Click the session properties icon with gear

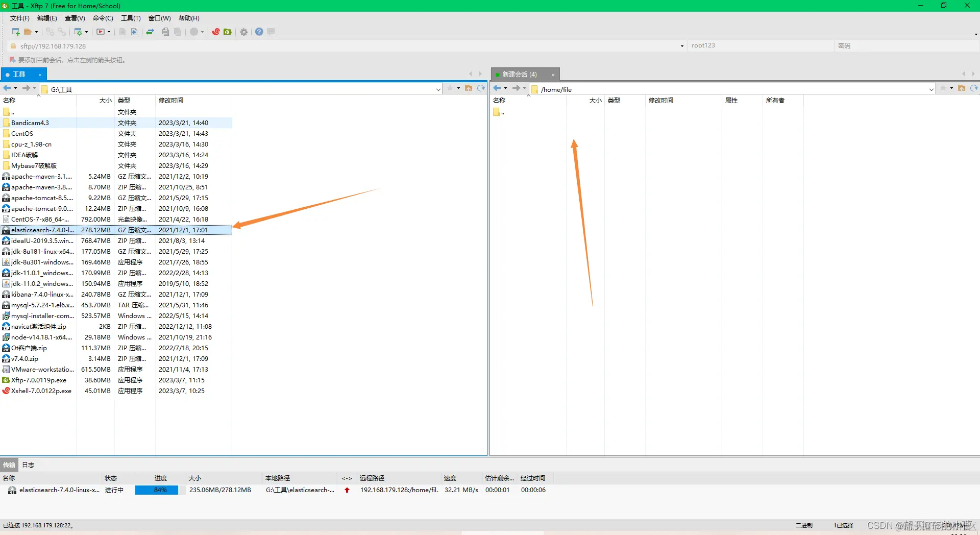point(78,32)
